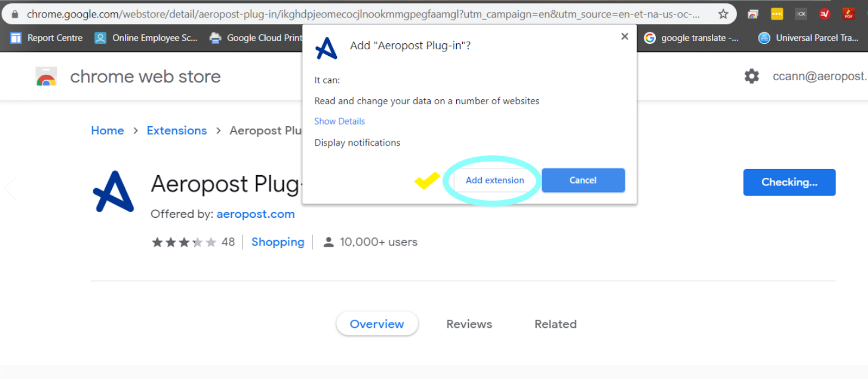Screen dimensions: 868x380
Task: Click the first toolbar extension icon
Action: 753,14
